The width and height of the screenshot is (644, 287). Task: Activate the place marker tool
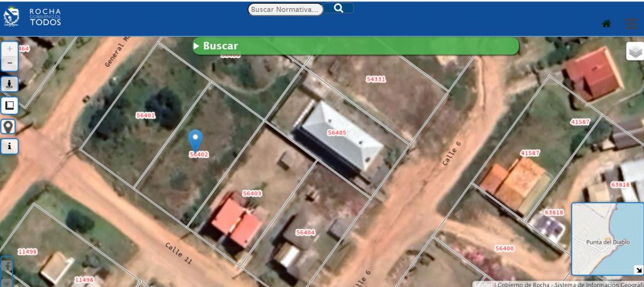[x=8, y=127]
